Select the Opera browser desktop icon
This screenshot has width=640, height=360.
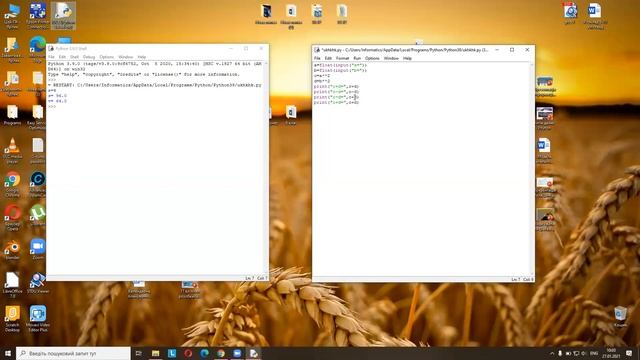pyautogui.click(x=12, y=217)
